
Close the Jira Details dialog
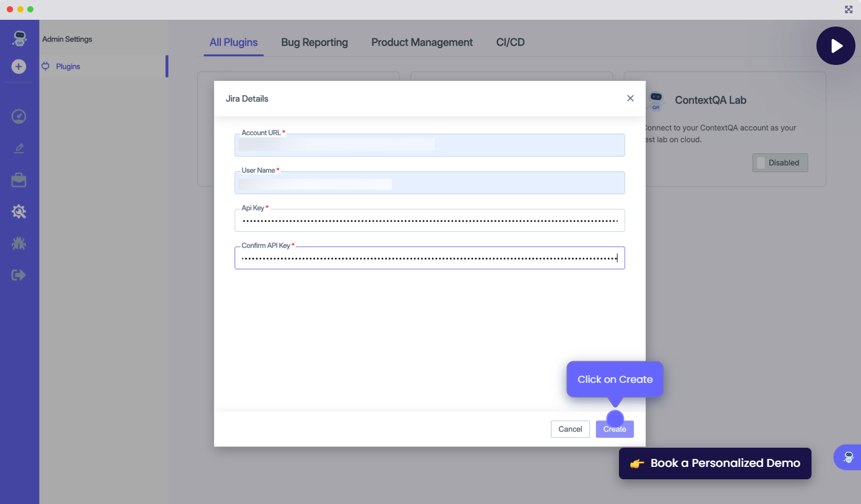coord(630,98)
